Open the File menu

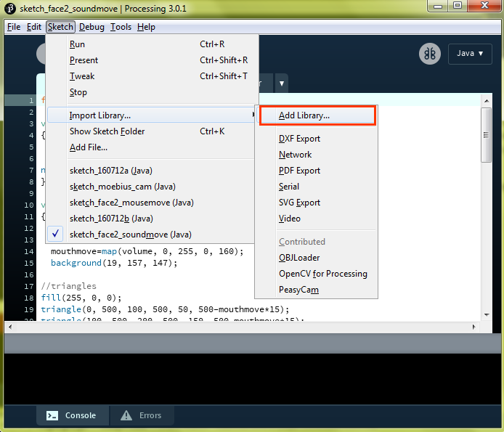click(x=14, y=27)
